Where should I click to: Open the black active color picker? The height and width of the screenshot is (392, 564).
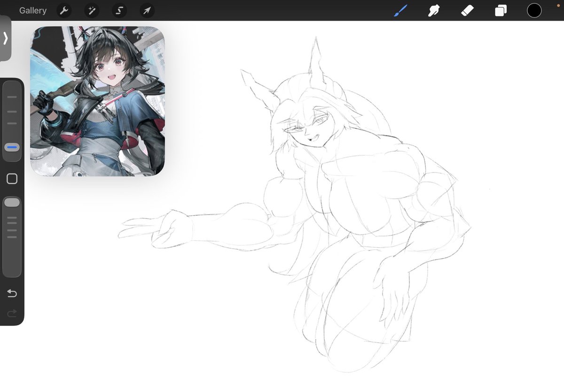point(534,10)
